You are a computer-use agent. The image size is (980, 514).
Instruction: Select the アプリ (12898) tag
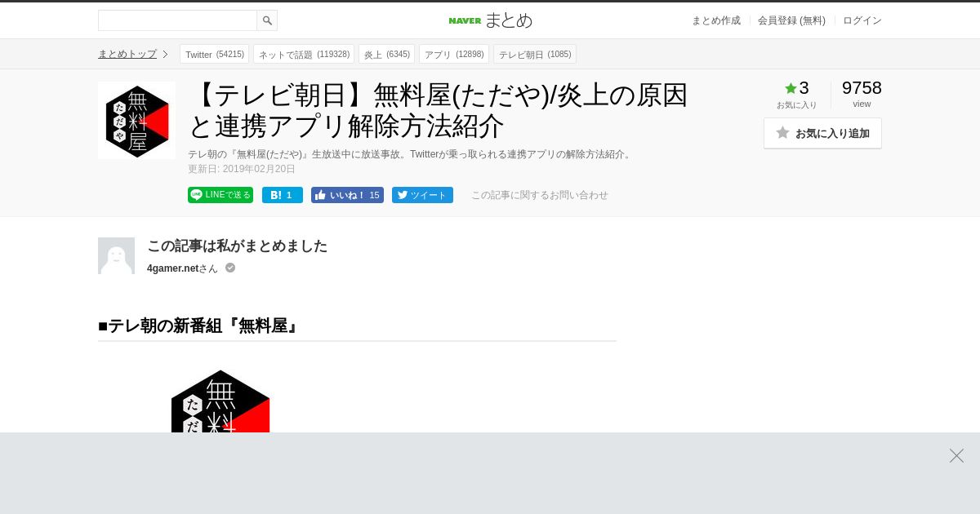click(454, 54)
